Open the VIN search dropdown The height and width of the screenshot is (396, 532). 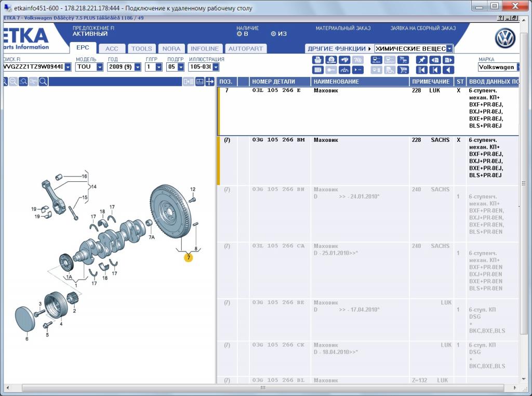(x=68, y=67)
